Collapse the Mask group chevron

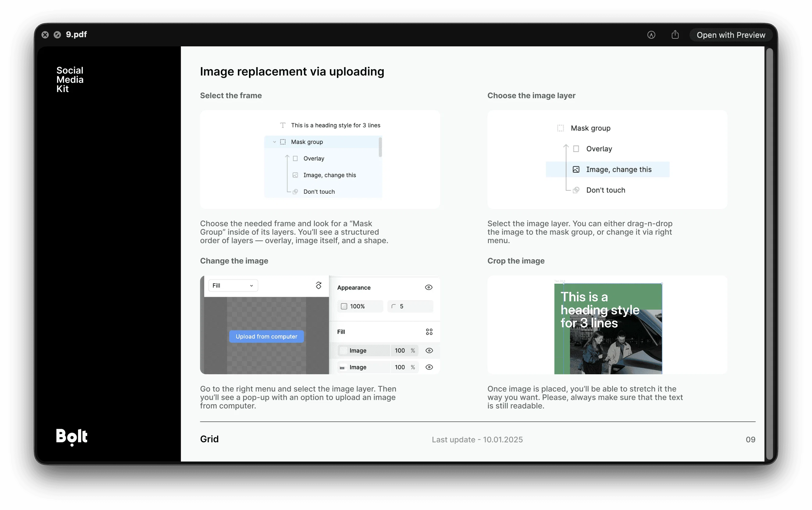click(274, 142)
